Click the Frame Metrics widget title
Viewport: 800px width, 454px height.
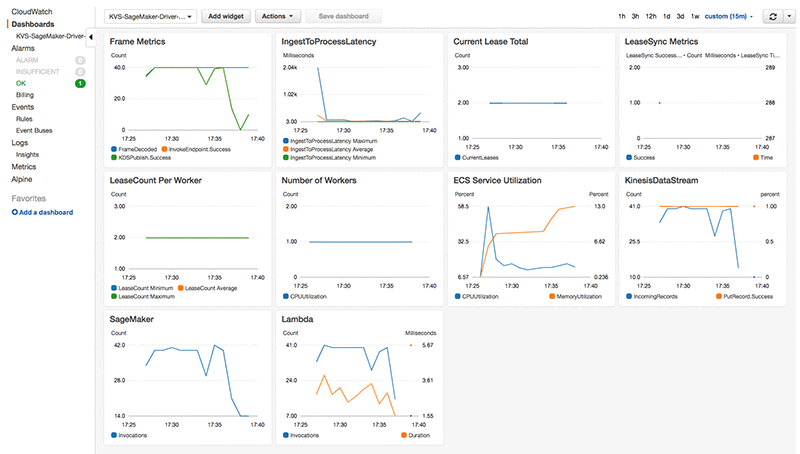click(137, 42)
